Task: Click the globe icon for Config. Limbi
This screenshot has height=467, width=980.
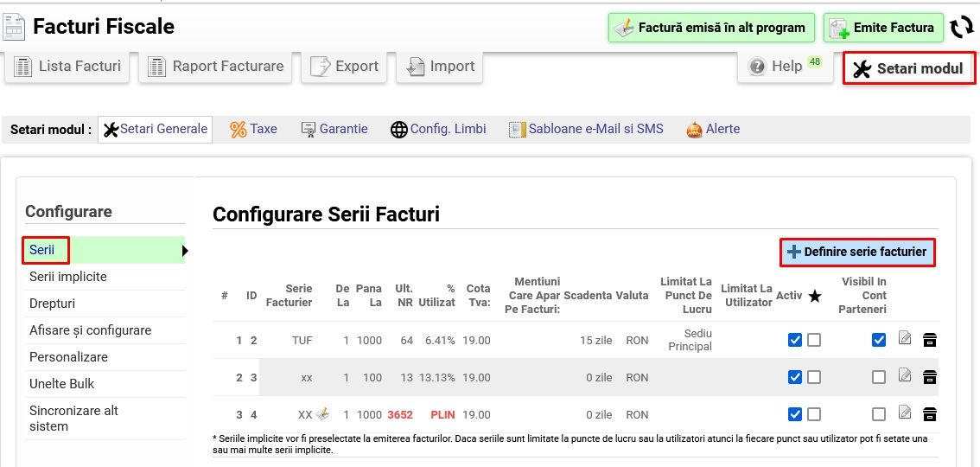Action: pos(398,130)
